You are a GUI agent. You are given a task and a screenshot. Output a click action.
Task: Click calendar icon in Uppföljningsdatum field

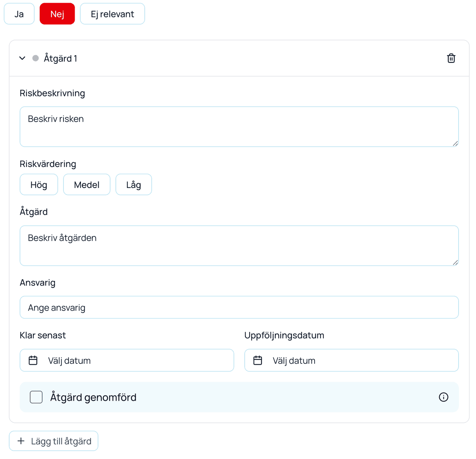pyautogui.click(x=258, y=360)
